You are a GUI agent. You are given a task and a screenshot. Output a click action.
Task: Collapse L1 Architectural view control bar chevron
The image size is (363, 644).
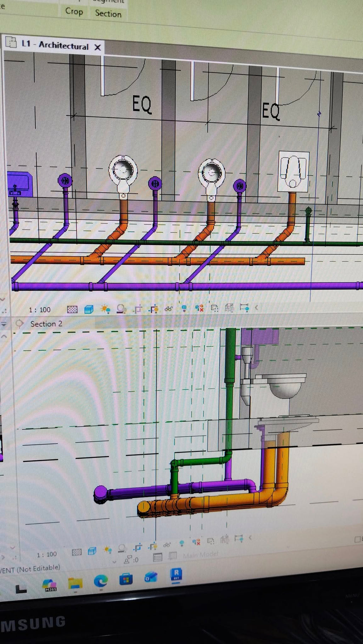(256, 308)
